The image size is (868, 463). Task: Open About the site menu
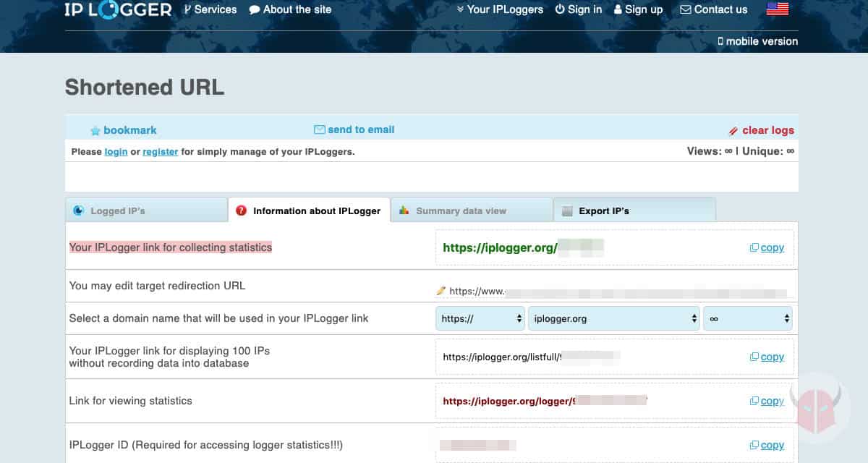(290, 9)
